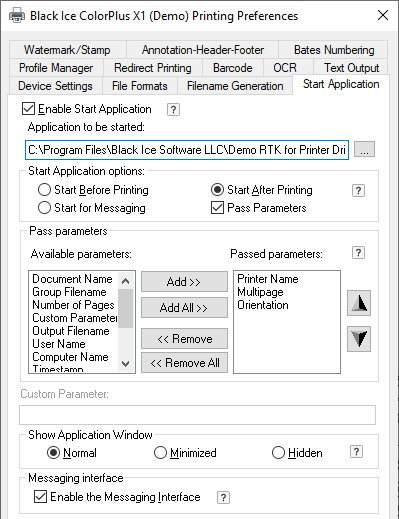Go to the File Formats tab

pos(140,86)
